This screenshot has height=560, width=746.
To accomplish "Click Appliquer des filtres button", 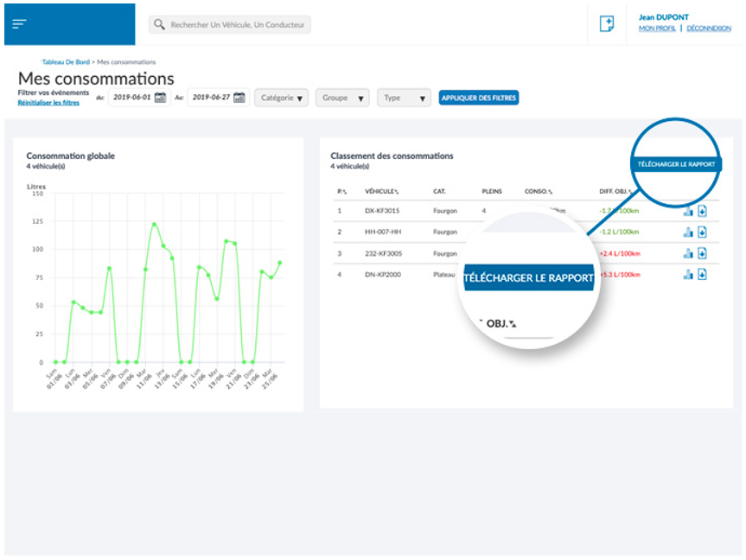I will click(x=478, y=98).
